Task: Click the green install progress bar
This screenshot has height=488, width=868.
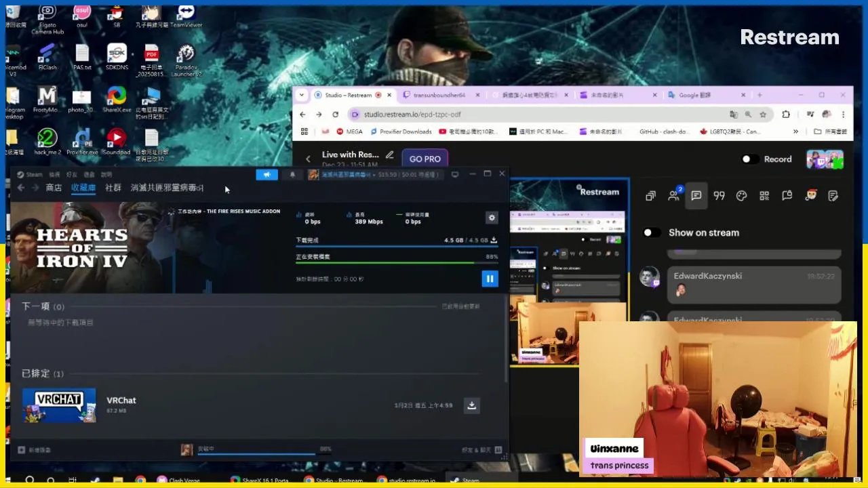Action: point(397,263)
